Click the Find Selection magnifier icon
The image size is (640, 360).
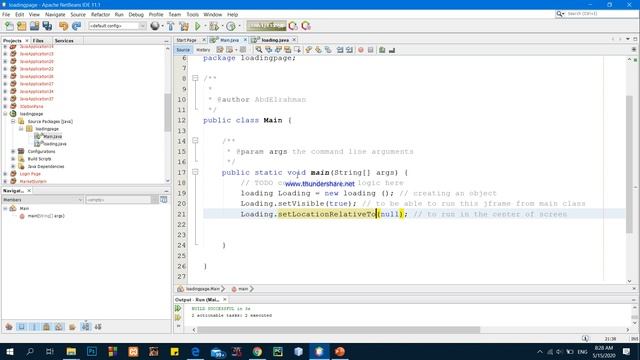click(259, 50)
